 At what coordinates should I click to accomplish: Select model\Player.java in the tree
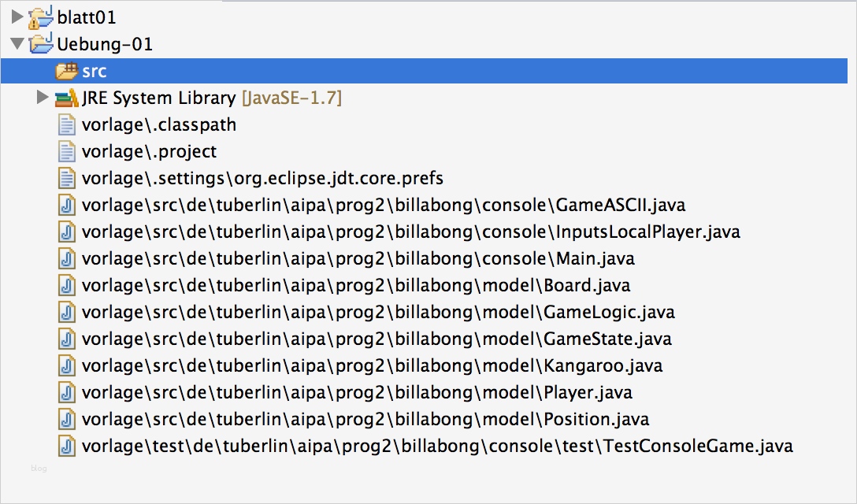357,392
